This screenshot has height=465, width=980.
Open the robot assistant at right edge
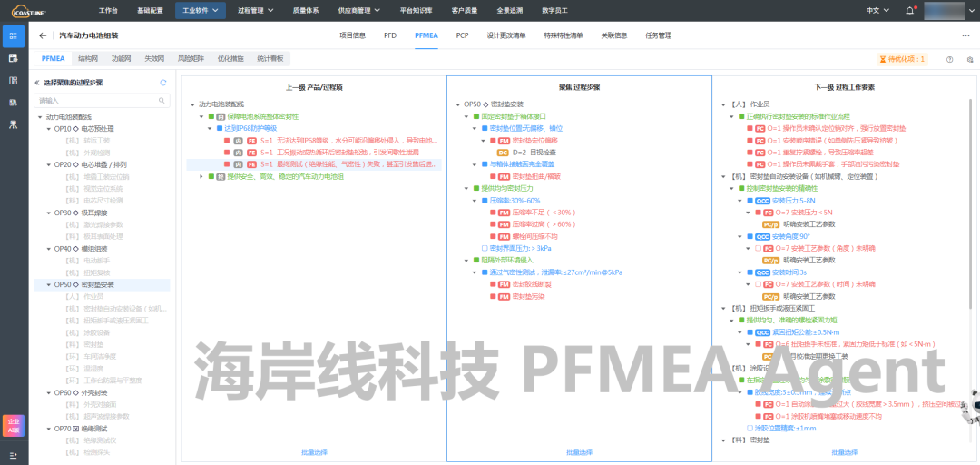pyautogui.click(x=970, y=409)
